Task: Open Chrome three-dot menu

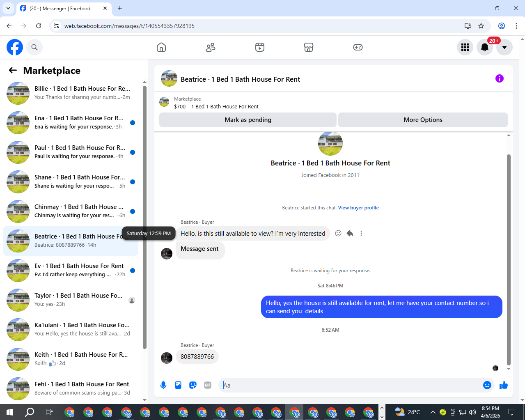Action: (x=516, y=26)
